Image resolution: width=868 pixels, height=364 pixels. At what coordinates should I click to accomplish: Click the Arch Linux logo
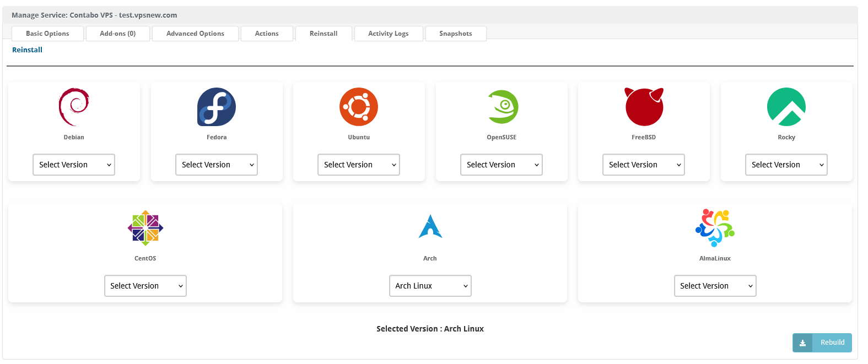click(x=430, y=227)
